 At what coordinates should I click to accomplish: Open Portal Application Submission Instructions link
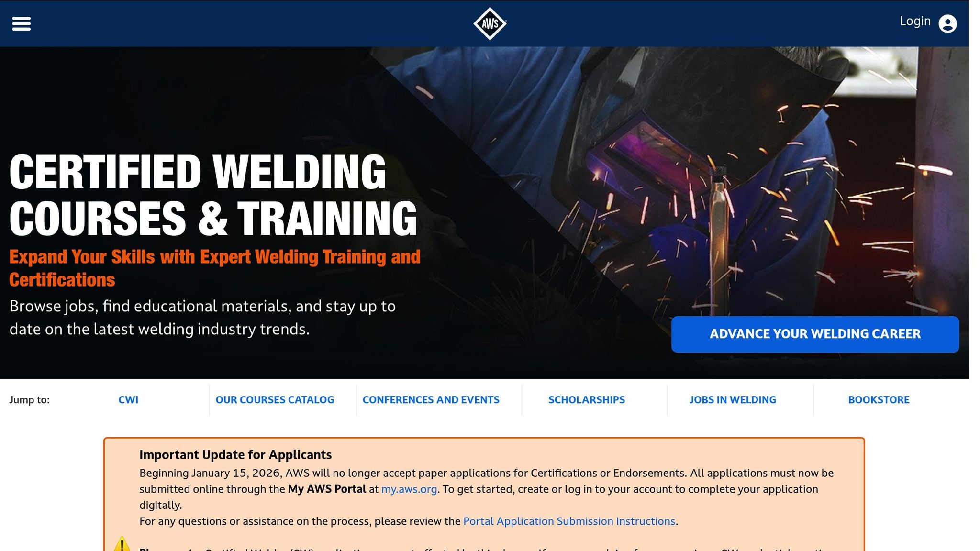coord(569,521)
